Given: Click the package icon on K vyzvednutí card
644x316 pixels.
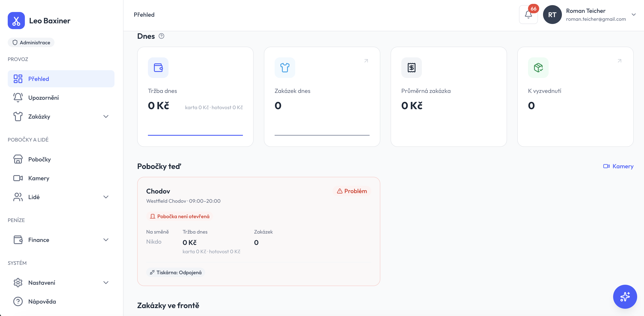Looking at the screenshot, I should pos(538,68).
